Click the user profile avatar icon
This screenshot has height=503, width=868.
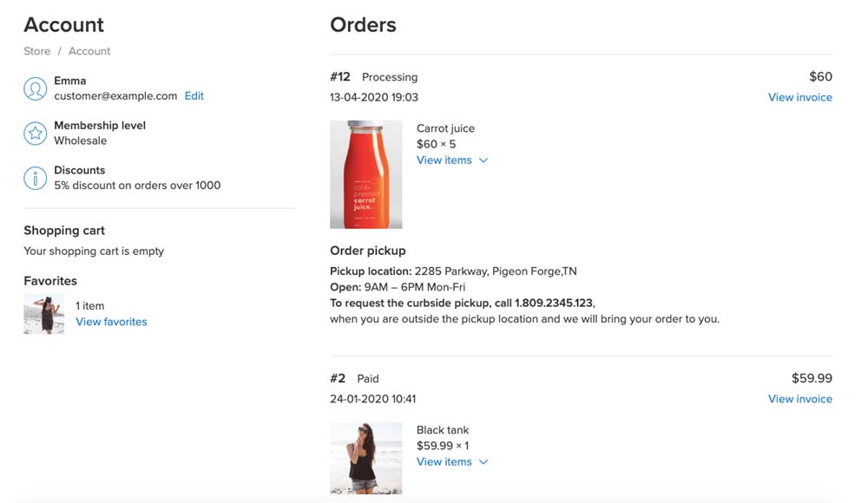coord(35,88)
